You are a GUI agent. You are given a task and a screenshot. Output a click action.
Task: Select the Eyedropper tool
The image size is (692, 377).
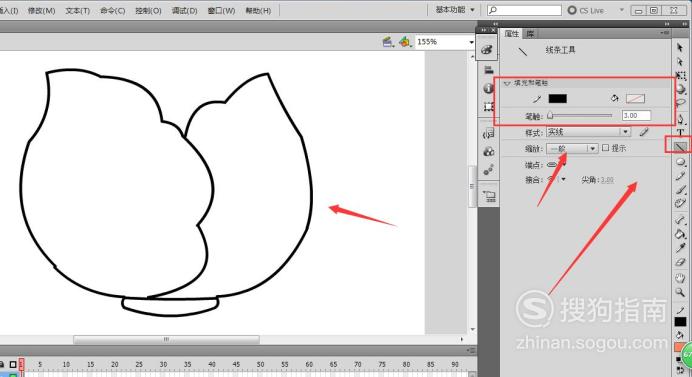(x=681, y=248)
